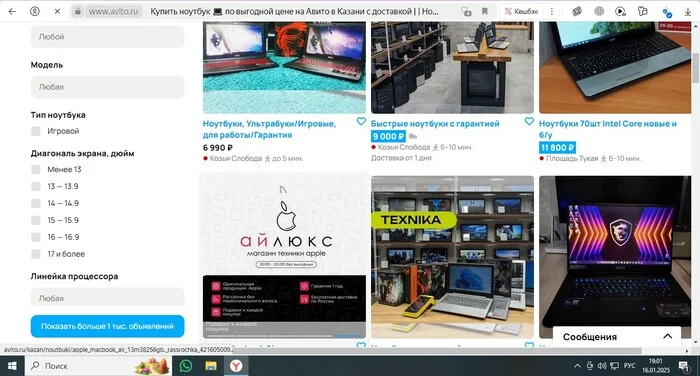This screenshot has height=376, width=700.
Task: Click 'Показать больше 1 тыс. объявлений' button
Action: click(108, 326)
